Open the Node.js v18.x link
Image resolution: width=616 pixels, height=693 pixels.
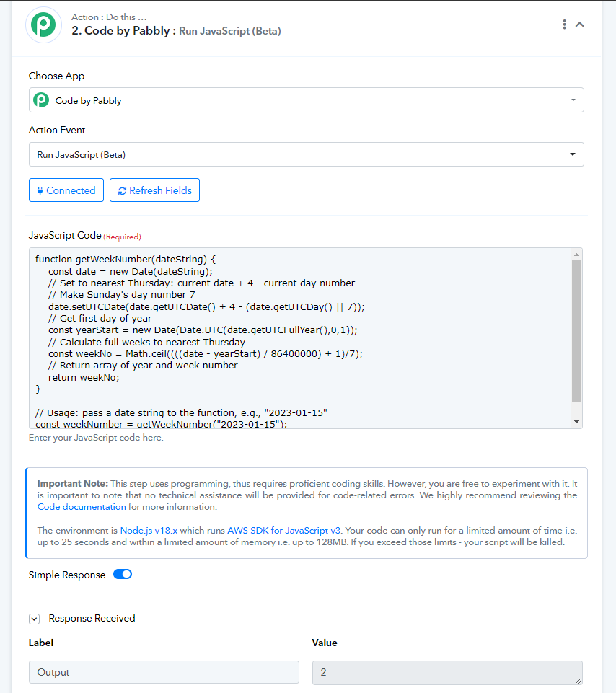(149, 530)
